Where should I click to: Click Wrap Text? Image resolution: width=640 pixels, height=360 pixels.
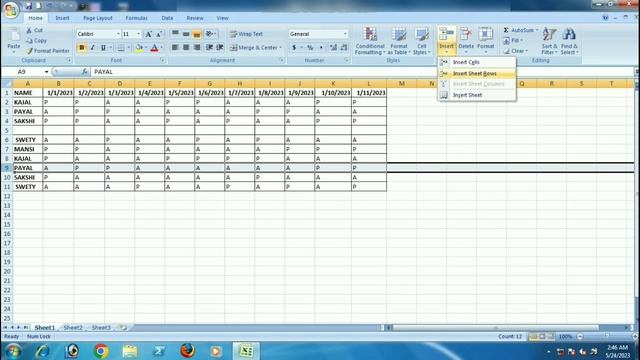(247, 34)
